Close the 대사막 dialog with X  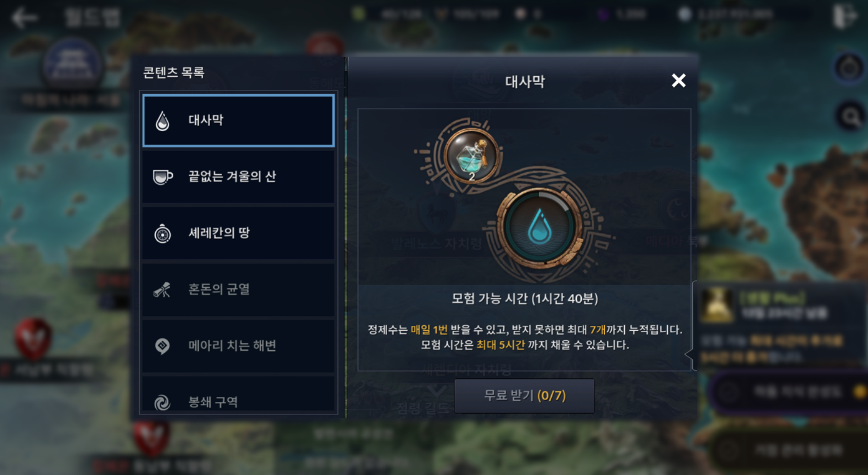pyautogui.click(x=678, y=81)
